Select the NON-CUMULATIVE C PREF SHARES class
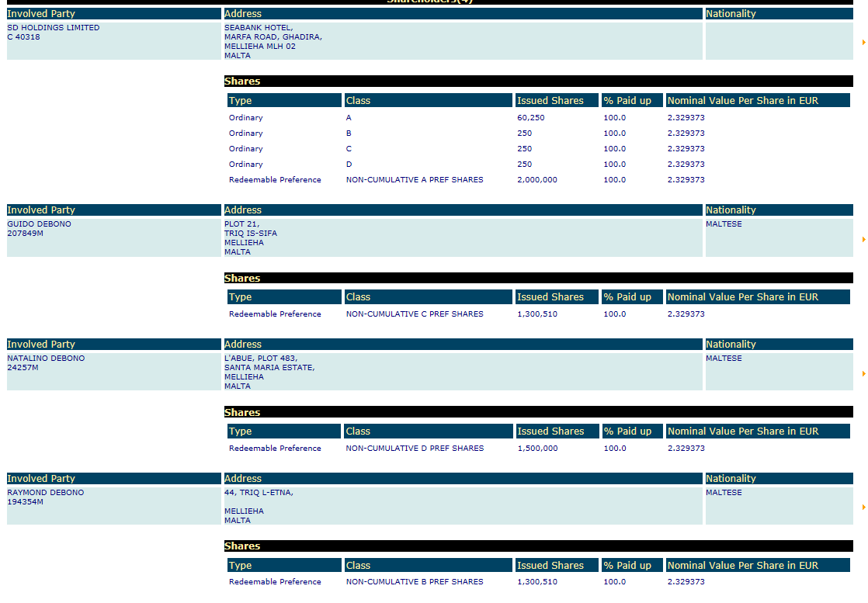Screen dimensions: 868x603 415,314
